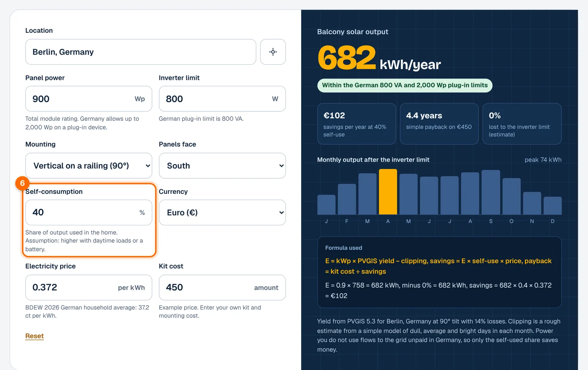This screenshot has height=370, width=588.
Task: Click the orange step 6 badge
Action: tap(22, 183)
